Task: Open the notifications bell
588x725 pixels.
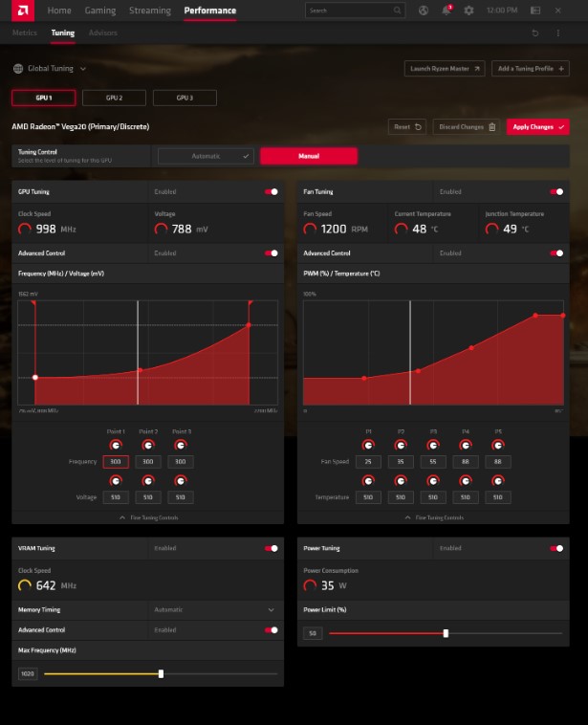Action: 446,11
